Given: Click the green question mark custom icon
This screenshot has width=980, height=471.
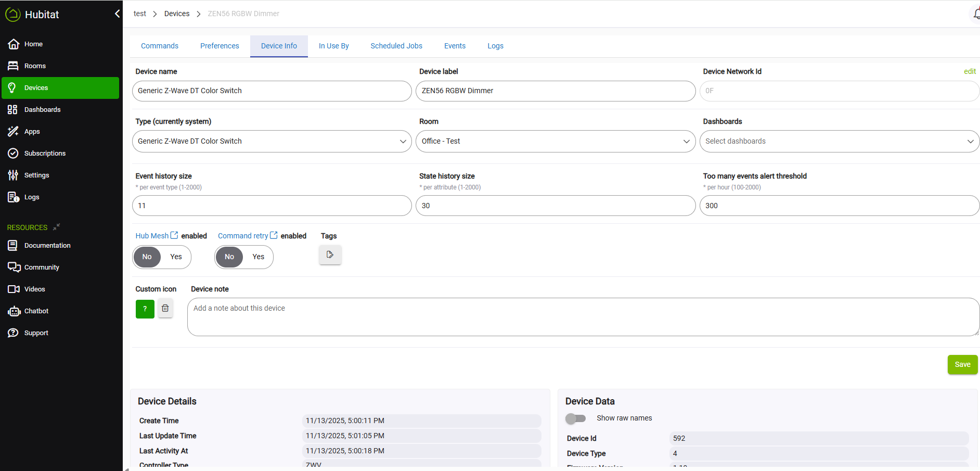Looking at the screenshot, I should (145, 309).
